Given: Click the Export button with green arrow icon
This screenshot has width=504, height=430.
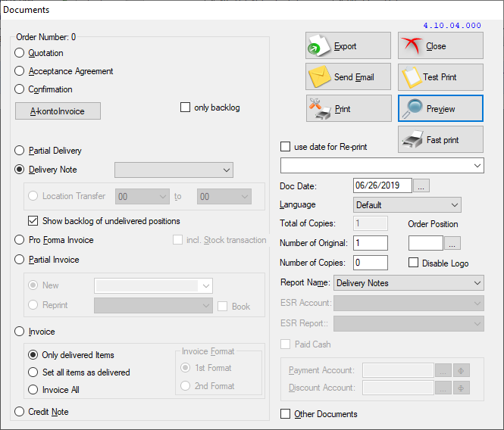Looking at the screenshot, I should point(348,45).
